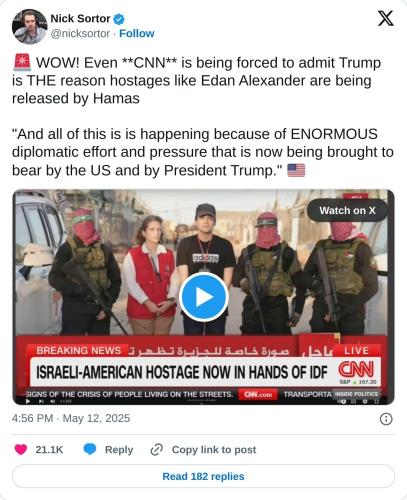Open the 4:56 PM May 12, 2025 timestamp
The height and width of the screenshot is (500, 407).
pos(71,418)
